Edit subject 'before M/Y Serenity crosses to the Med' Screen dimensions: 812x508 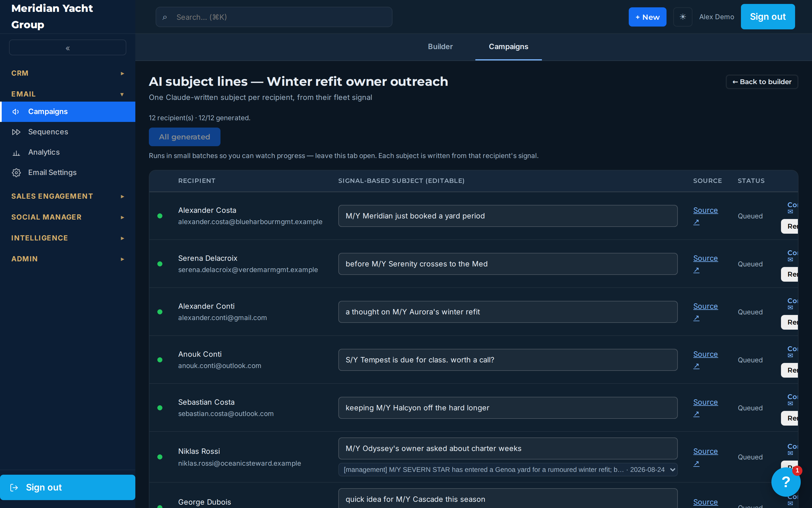tap(508, 264)
